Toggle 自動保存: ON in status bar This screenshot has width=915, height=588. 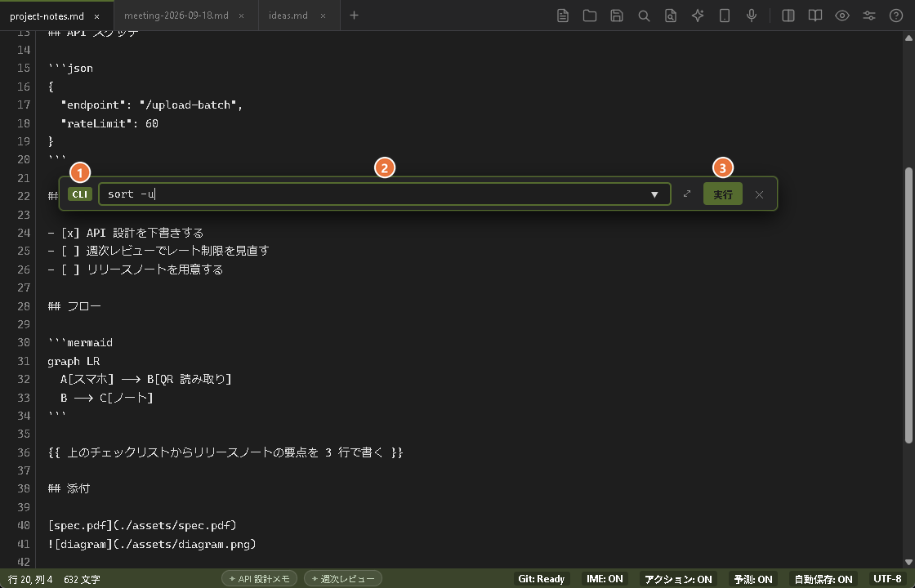[x=823, y=579]
